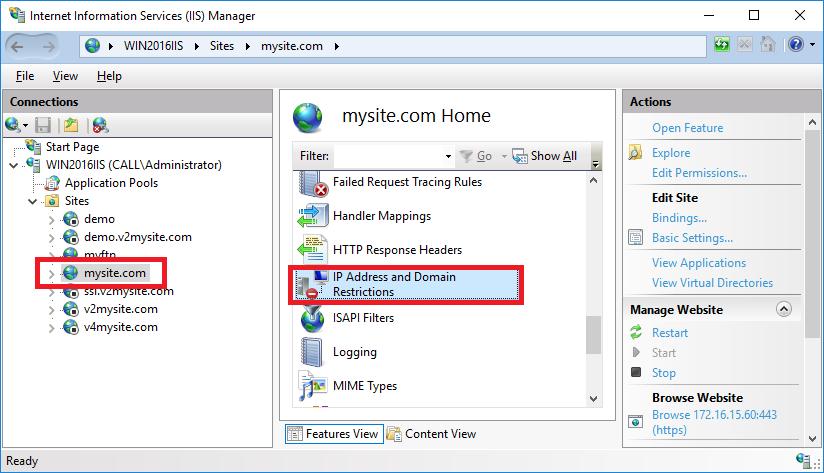Open IP Address and Domain Restrictions feature
This screenshot has height=473, width=824.
[x=406, y=284]
